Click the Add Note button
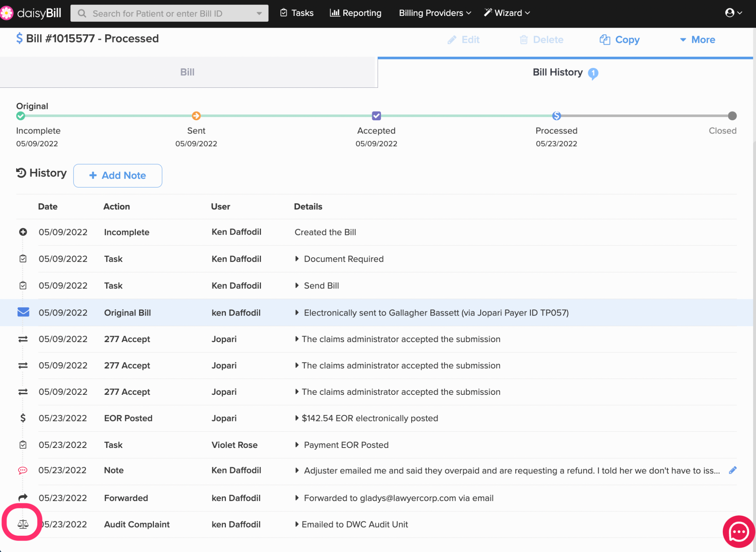 coord(118,175)
